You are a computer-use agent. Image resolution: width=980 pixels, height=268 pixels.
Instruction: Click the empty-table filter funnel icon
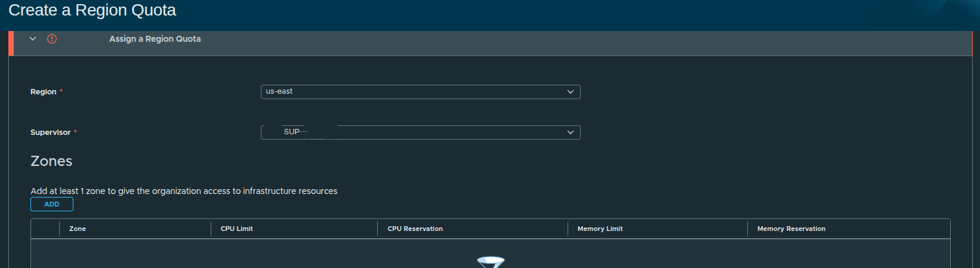pyautogui.click(x=491, y=262)
